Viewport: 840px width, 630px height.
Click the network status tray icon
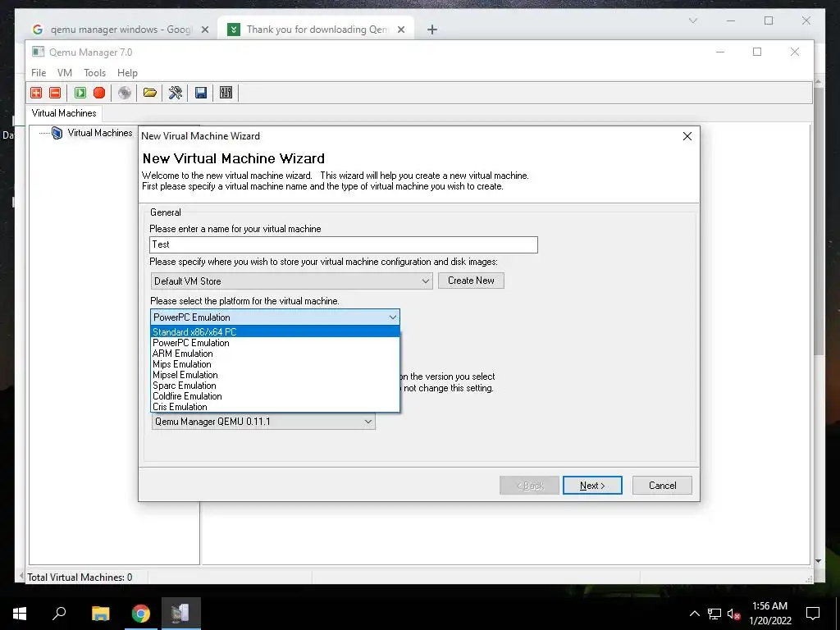coord(714,614)
